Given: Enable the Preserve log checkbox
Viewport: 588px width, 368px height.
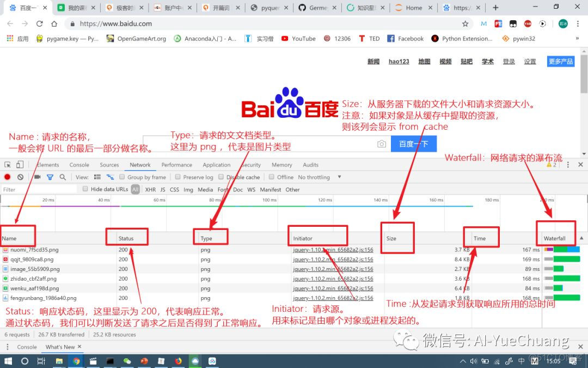Looking at the screenshot, I should pos(177,177).
